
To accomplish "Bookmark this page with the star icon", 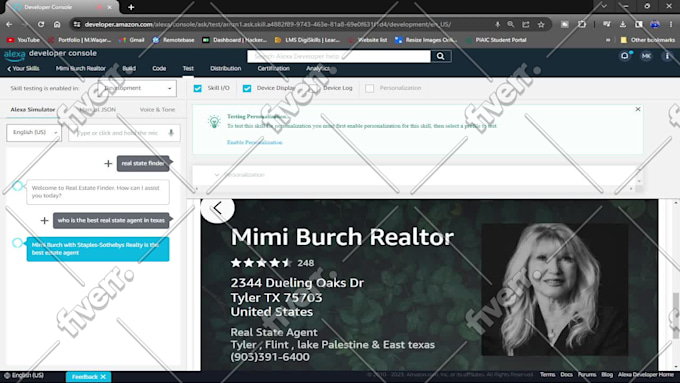I will [541, 25].
